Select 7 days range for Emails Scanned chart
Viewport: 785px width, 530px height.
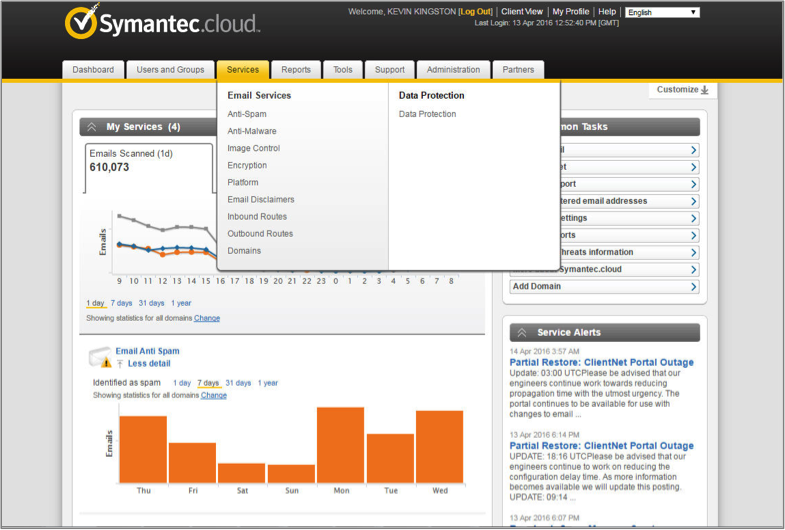tap(121, 303)
